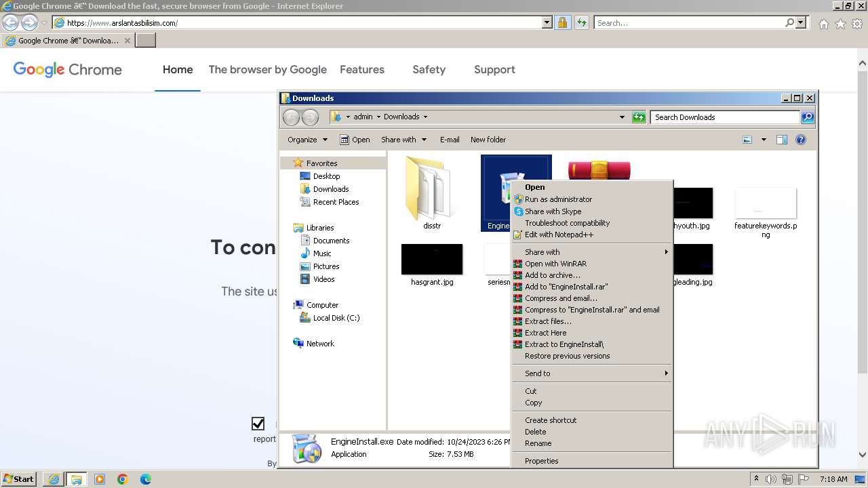Click the Start button
This screenshot has height=488, width=868.
[18, 479]
